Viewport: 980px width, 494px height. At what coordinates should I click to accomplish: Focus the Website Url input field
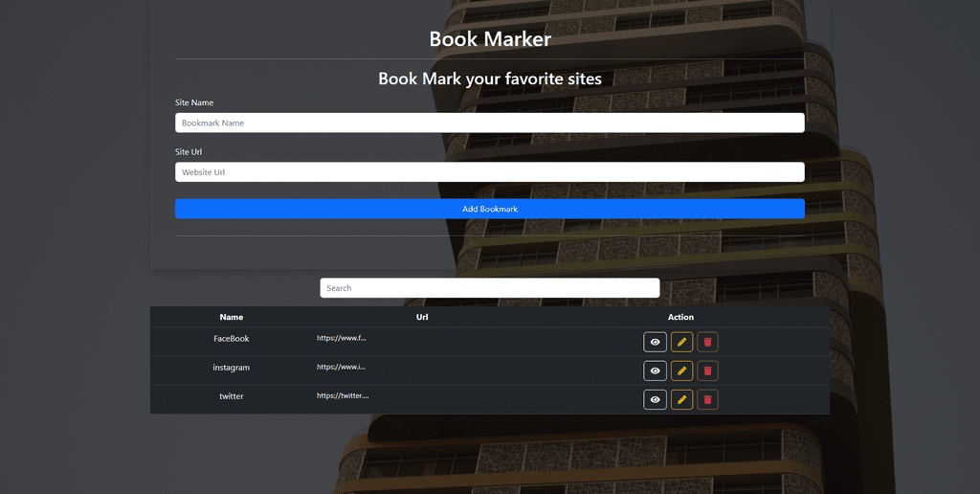tap(489, 172)
